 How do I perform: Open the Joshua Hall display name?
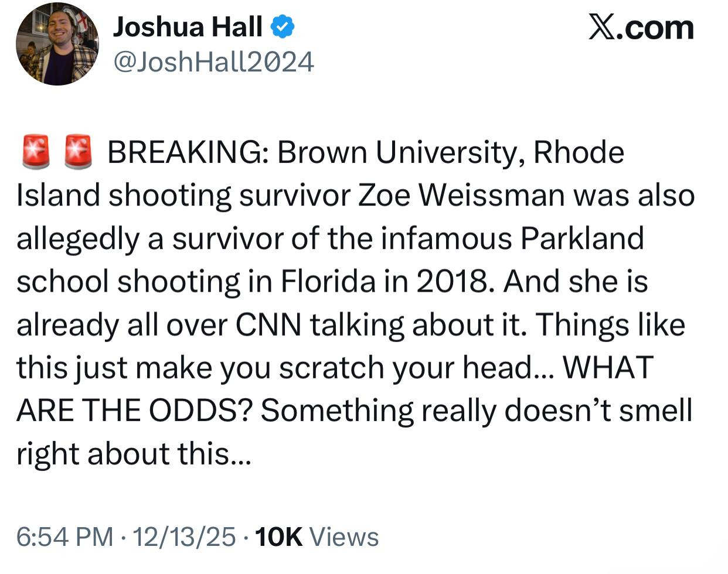[188, 27]
